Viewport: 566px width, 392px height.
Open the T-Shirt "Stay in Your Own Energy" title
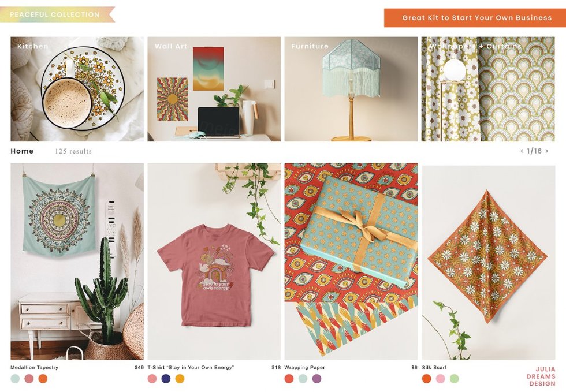[191, 367]
